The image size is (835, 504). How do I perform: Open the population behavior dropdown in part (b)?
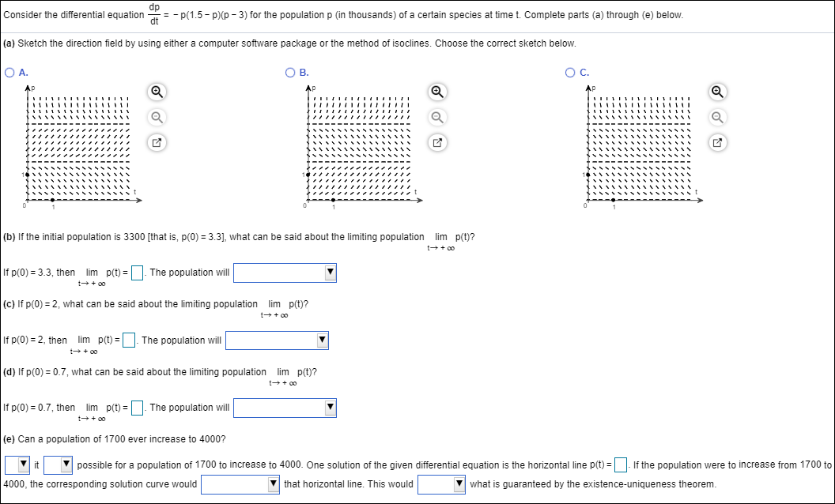[x=331, y=273]
